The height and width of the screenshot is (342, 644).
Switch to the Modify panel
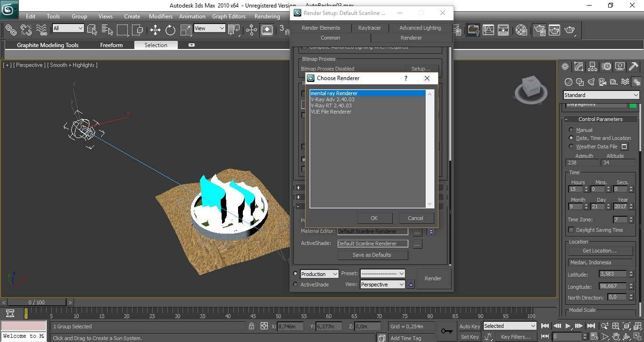tap(579, 66)
